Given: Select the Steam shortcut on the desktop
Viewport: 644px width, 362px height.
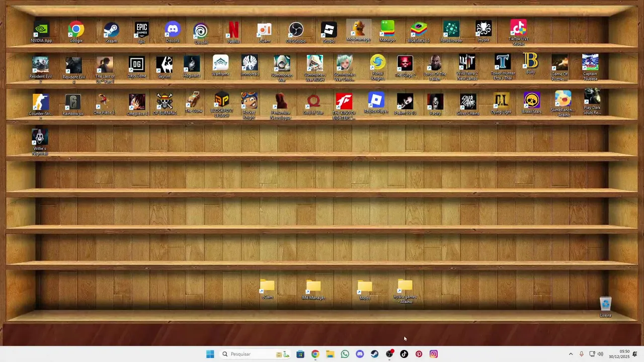Looking at the screenshot, I should click(111, 33).
